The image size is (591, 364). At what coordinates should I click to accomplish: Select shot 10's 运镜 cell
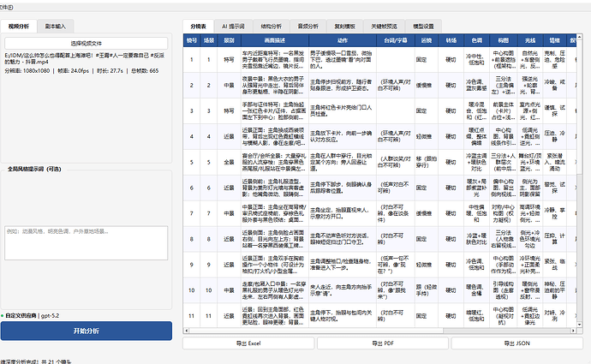click(427, 290)
